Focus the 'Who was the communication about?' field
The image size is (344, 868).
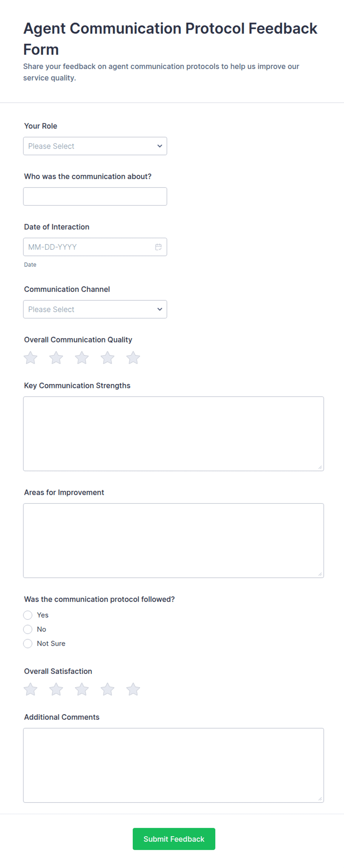[95, 196]
